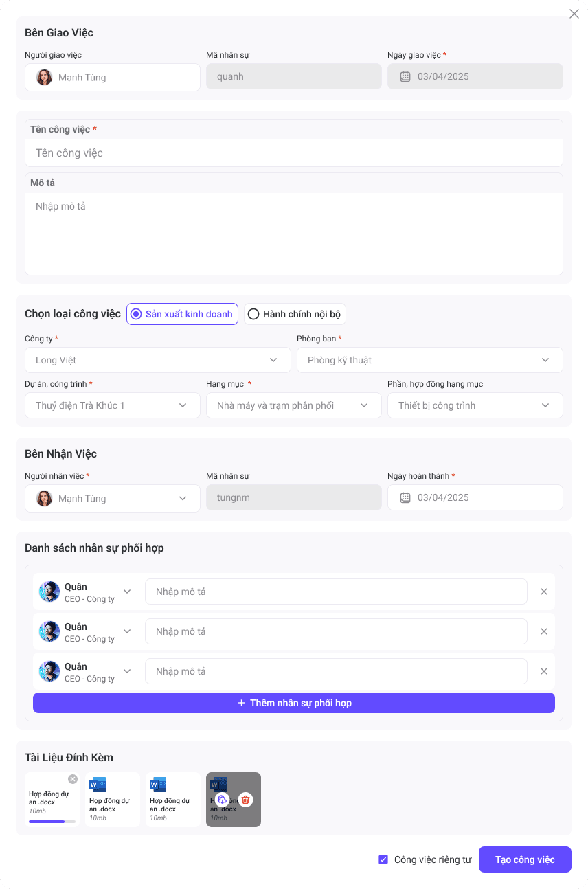Click the cloud download icon on attachment
This screenshot has height=889, width=588.
point(222,800)
